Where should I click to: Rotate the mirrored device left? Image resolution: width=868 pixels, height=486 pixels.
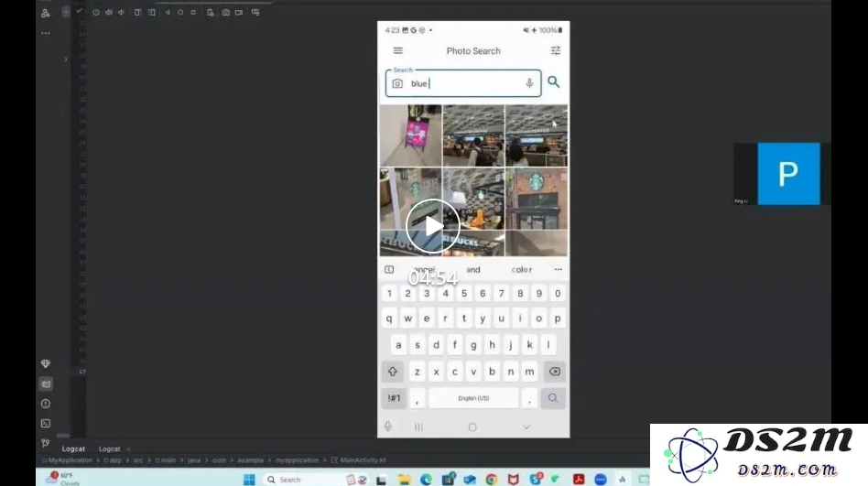[138, 12]
